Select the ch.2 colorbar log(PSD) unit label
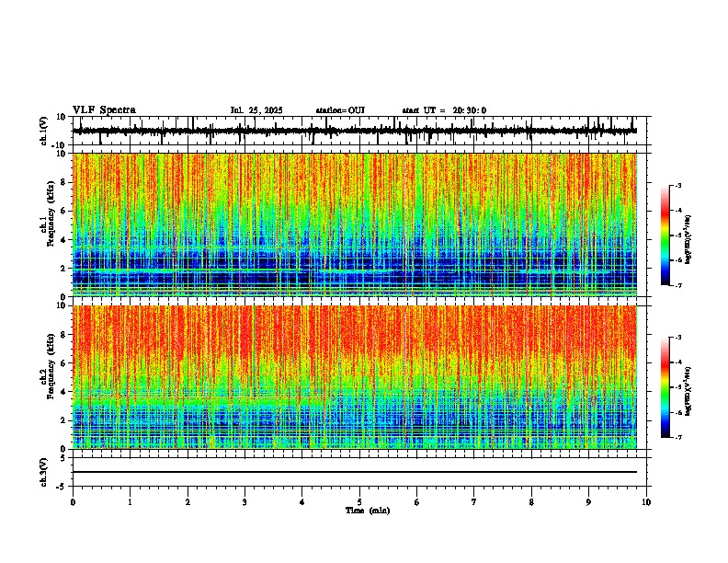Image resolution: width=728 pixels, height=563 pixels. coord(688,391)
